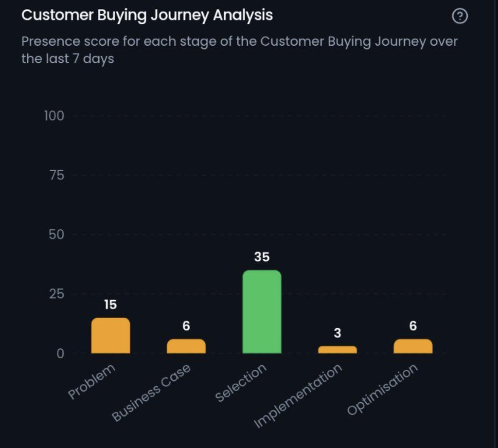
Task: Click the Customer Buying Journey Analysis title
Action: pos(147,15)
